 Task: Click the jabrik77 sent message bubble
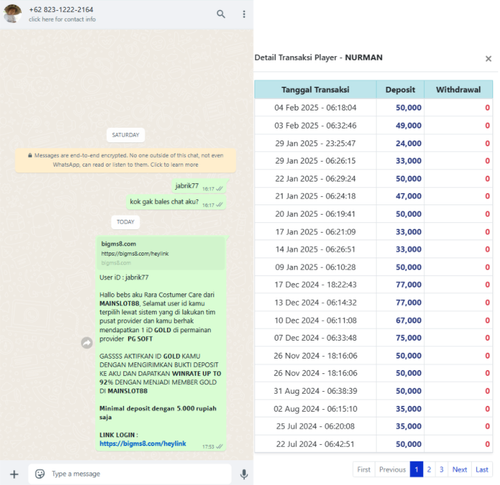tap(199, 186)
